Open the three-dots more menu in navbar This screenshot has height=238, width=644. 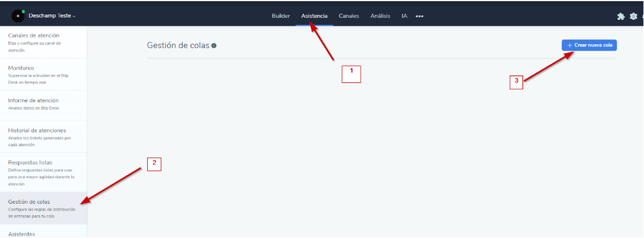click(419, 17)
